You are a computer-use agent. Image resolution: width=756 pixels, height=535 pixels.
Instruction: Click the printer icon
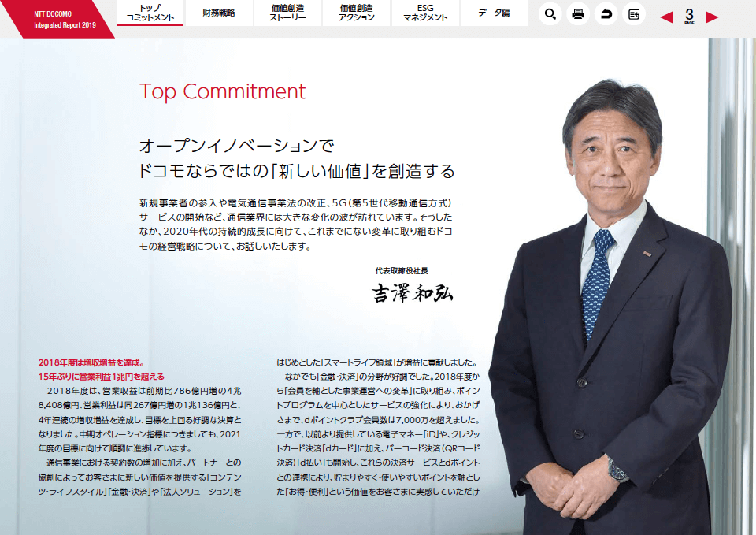(x=577, y=14)
